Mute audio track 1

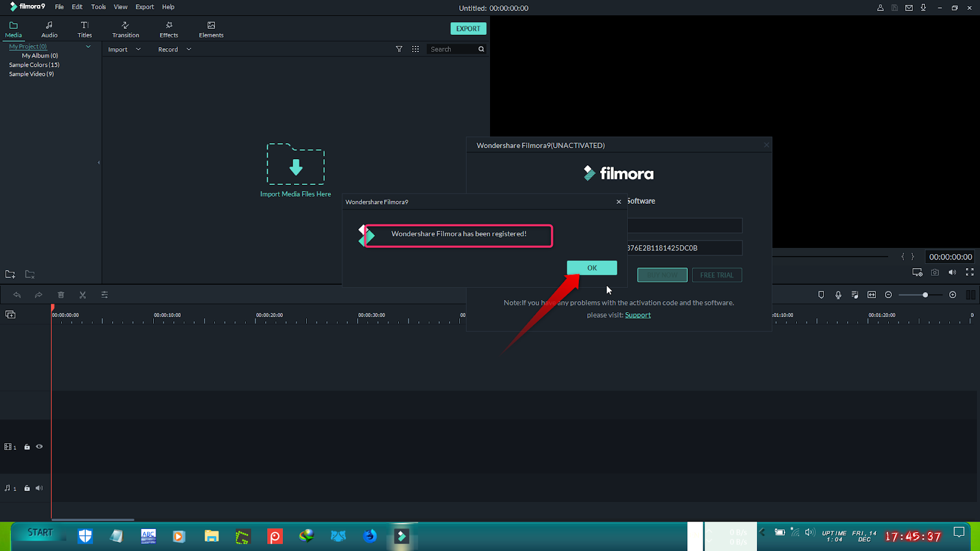click(39, 489)
